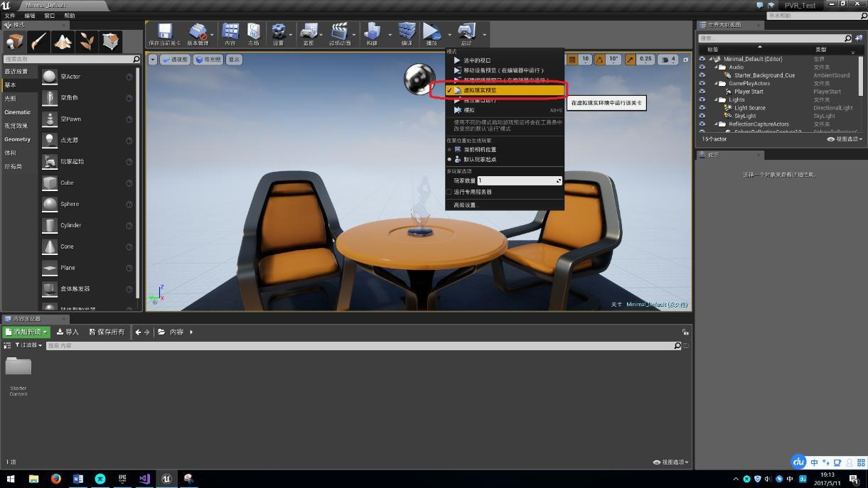The width and height of the screenshot is (868, 488).
Task: Collapse the Audio folder in outliner
Action: coord(717,67)
